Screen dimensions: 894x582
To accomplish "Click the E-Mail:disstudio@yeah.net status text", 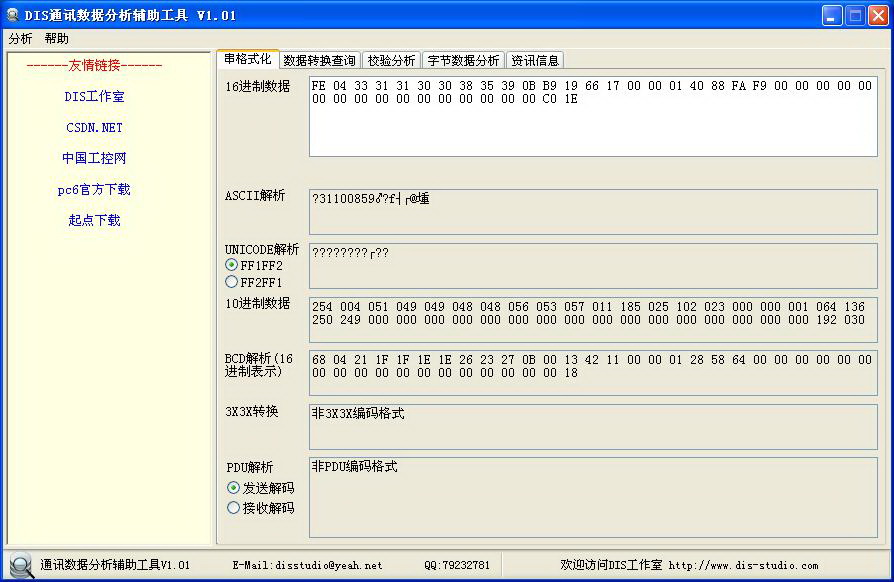I will click(x=307, y=565).
